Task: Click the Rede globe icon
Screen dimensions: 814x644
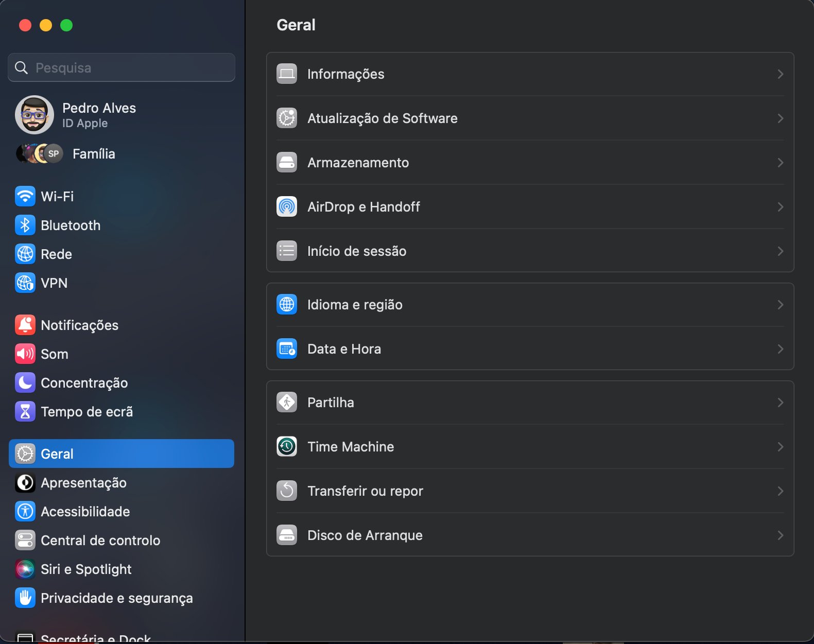Action: point(25,254)
